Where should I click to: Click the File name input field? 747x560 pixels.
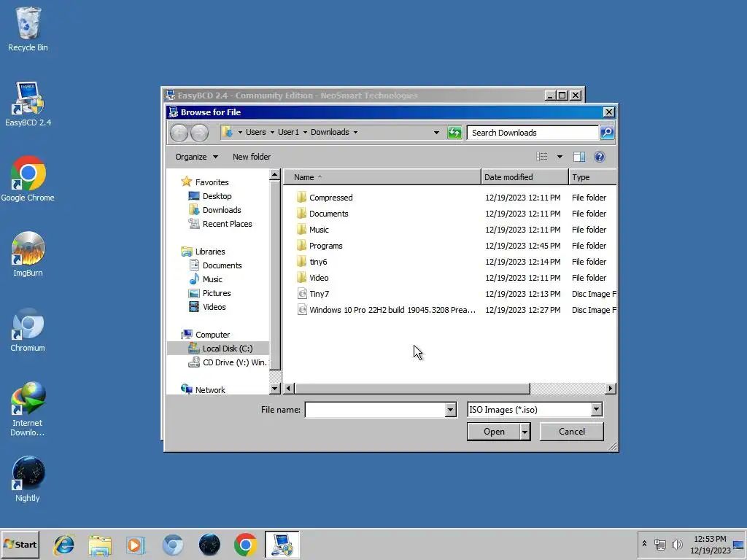tap(376, 410)
